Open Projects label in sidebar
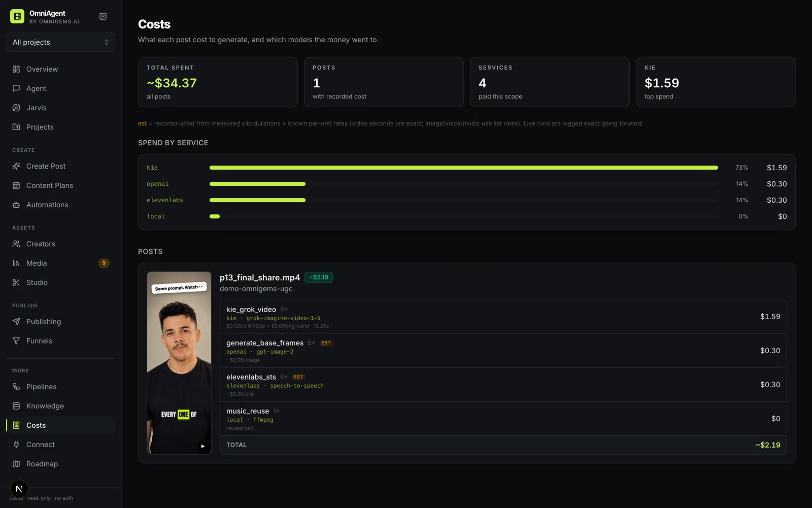The height and width of the screenshot is (508, 812). [x=40, y=127]
